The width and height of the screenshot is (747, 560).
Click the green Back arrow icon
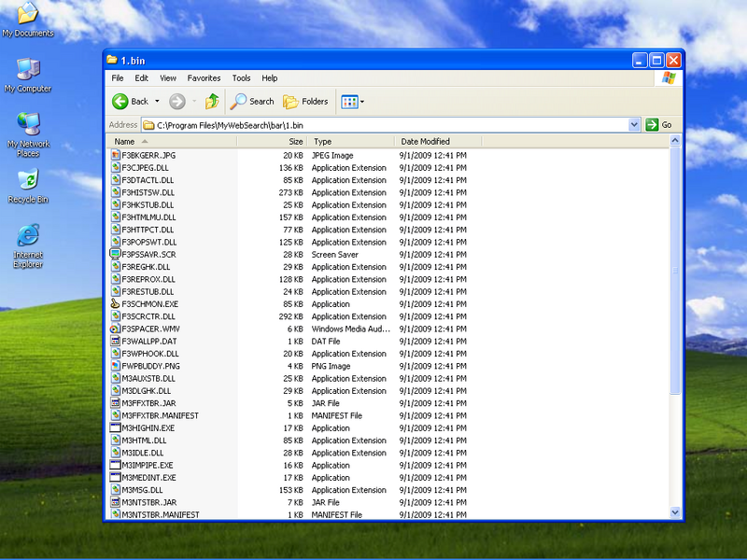coord(120,102)
